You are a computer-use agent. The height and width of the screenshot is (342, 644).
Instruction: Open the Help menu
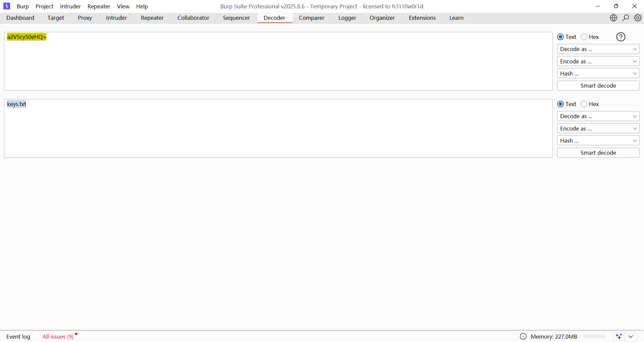click(x=142, y=6)
